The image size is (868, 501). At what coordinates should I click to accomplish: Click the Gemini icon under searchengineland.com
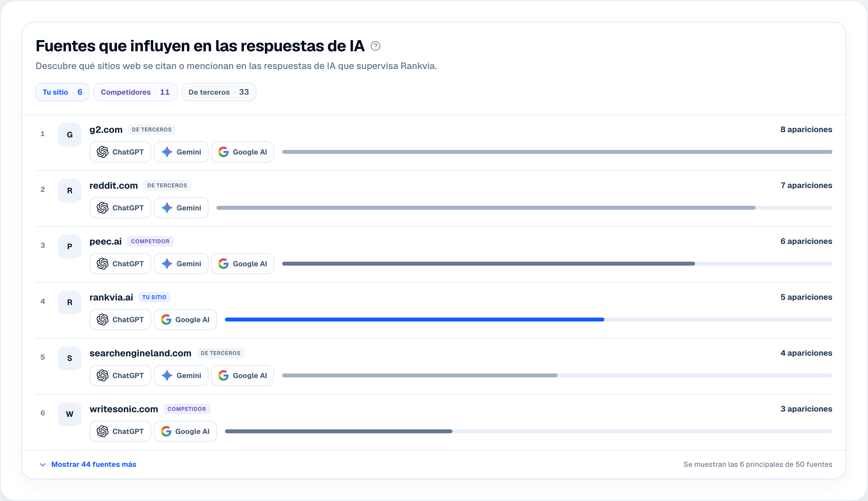tap(167, 375)
